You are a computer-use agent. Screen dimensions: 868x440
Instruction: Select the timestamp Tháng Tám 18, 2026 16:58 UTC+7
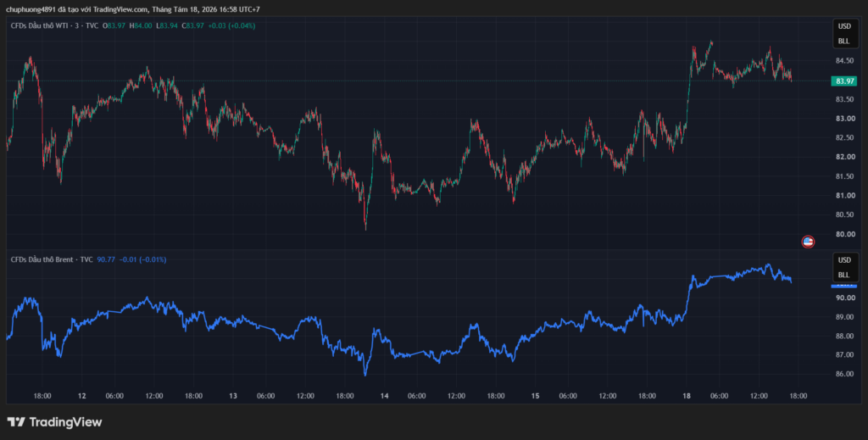click(206, 9)
